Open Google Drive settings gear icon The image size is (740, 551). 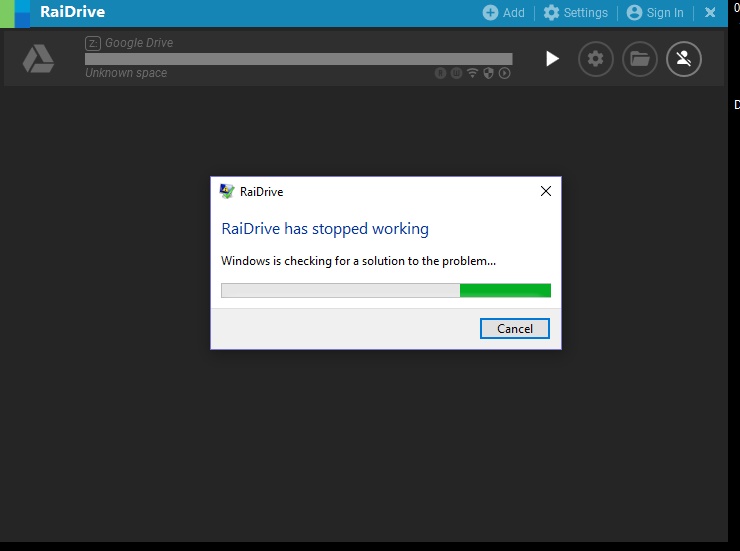tap(596, 59)
